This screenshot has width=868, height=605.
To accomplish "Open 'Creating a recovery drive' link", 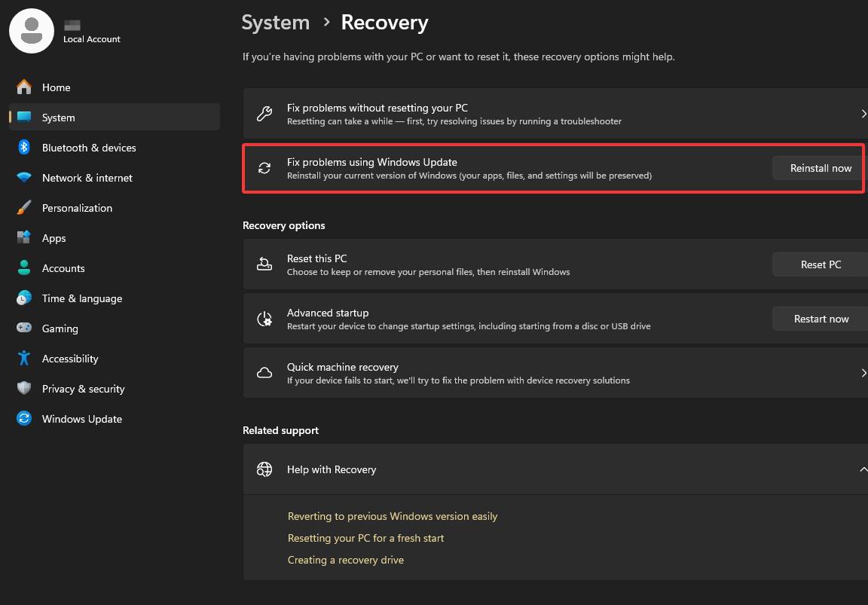I will [x=346, y=560].
